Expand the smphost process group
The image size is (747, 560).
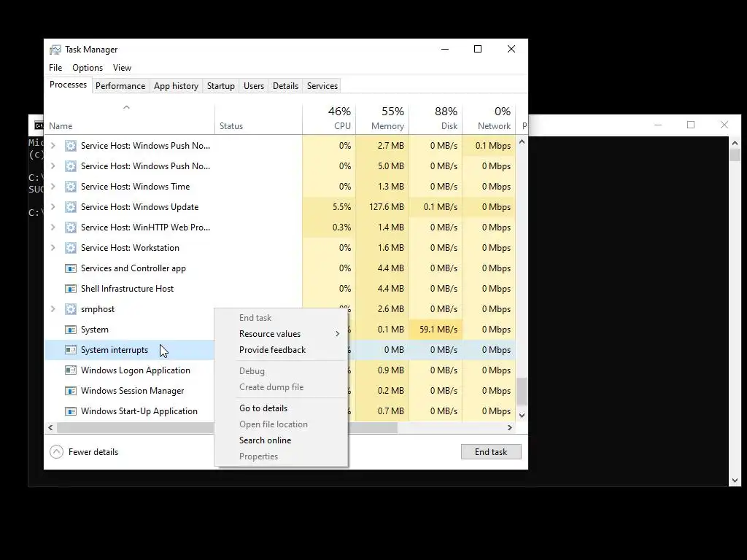(53, 309)
